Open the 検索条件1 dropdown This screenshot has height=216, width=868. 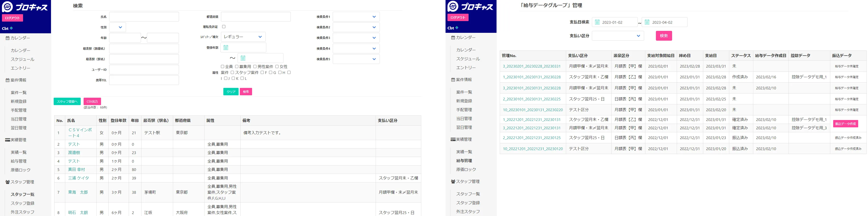(x=356, y=17)
